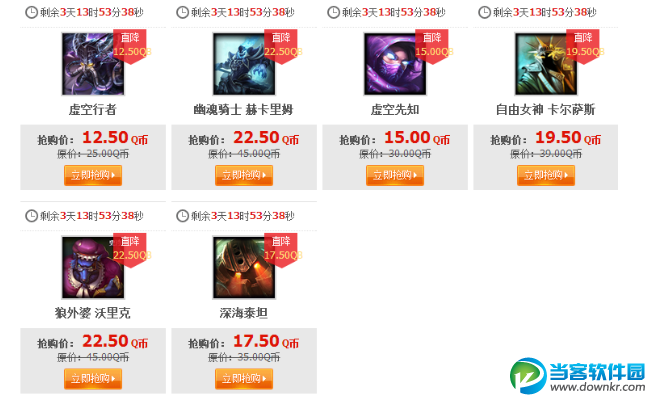Click the clock icon above 虚空先知
646x401 pixels.
pyautogui.click(x=333, y=12)
